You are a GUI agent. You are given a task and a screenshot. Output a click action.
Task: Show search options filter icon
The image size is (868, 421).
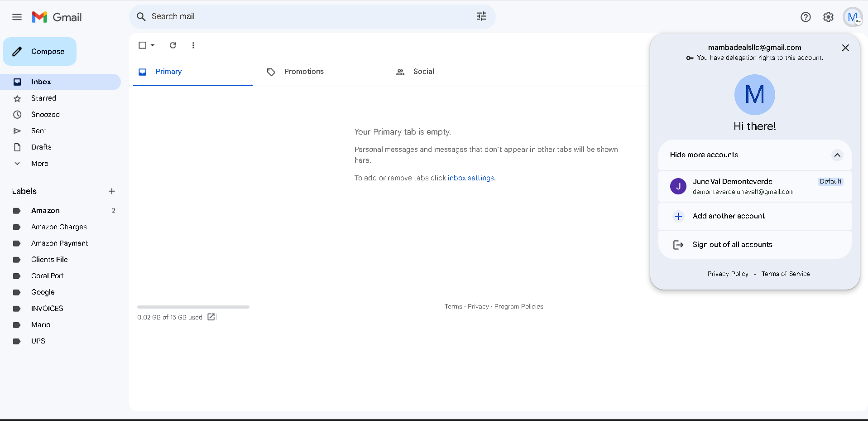(x=481, y=16)
